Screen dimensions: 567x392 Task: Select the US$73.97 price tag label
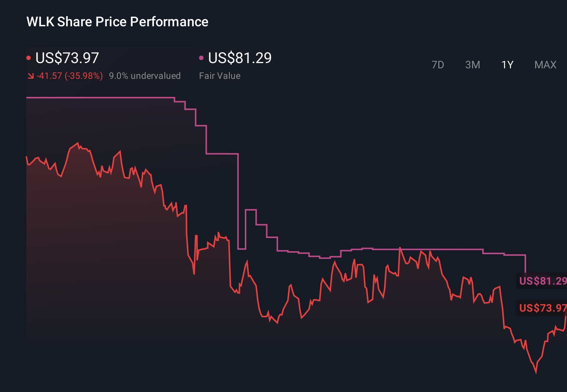click(x=542, y=308)
